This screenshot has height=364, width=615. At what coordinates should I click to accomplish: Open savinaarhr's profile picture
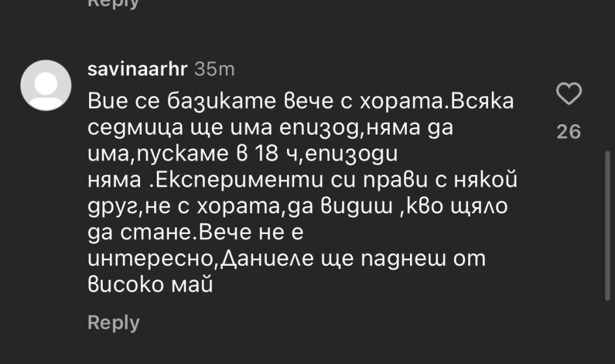pos(46,85)
